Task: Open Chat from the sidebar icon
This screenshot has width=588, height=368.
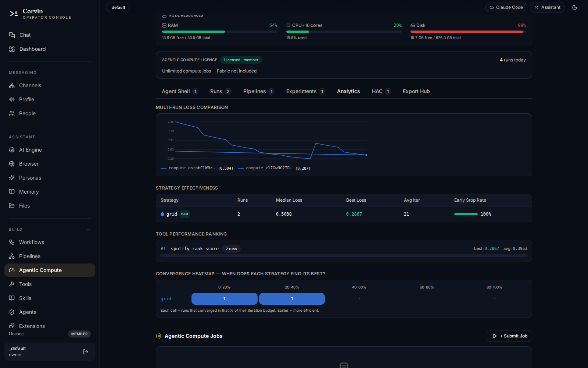Action: click(x=12, y=35)
